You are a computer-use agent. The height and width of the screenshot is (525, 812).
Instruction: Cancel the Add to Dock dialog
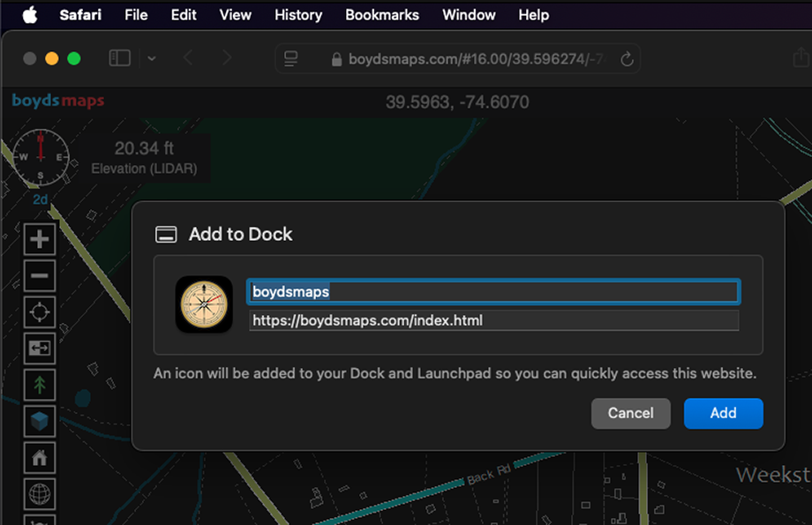point(631,413)
